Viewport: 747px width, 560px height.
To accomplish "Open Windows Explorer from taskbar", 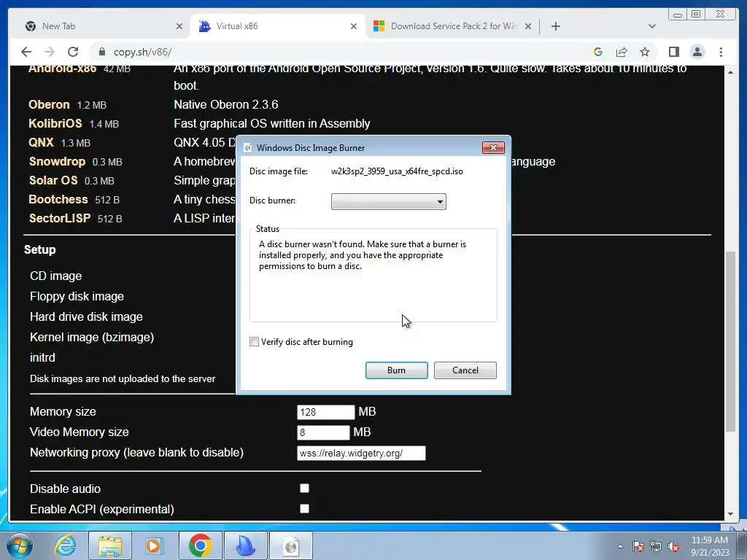I will pos(110,545).
